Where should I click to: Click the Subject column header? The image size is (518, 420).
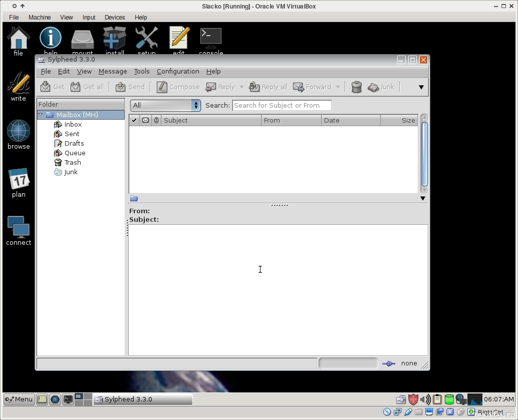210,120
